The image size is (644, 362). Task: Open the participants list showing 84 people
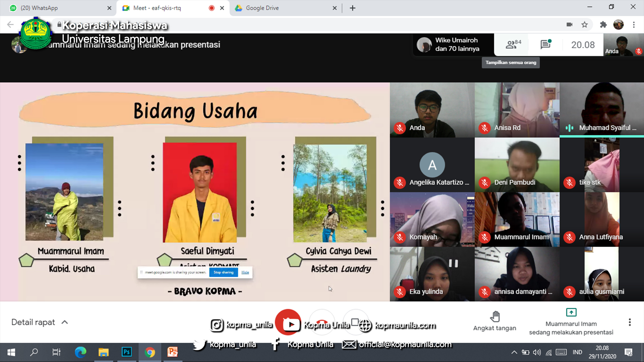click(x=513, y=45)
